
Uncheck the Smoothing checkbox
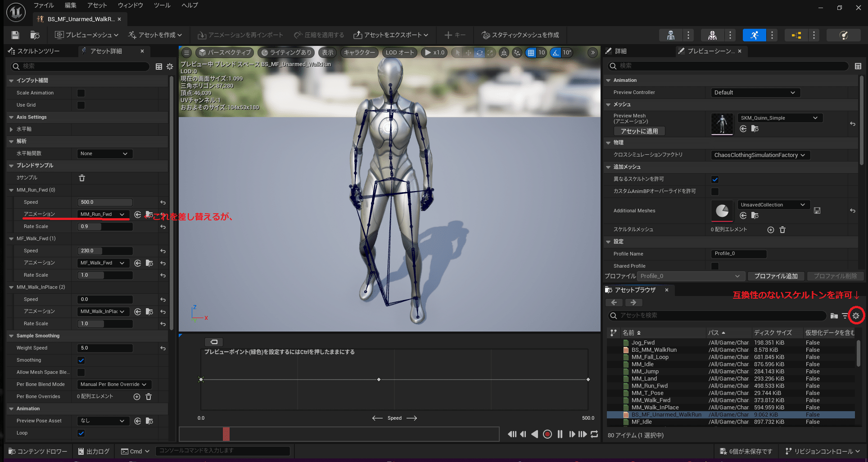81,360
